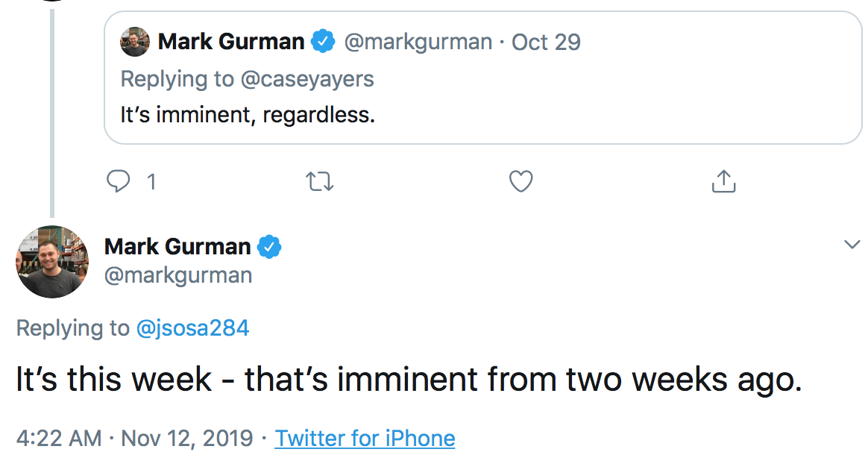Click the @markgurman handle in the quoted tweet
868x458 pixels.
[x=418, y=42]
